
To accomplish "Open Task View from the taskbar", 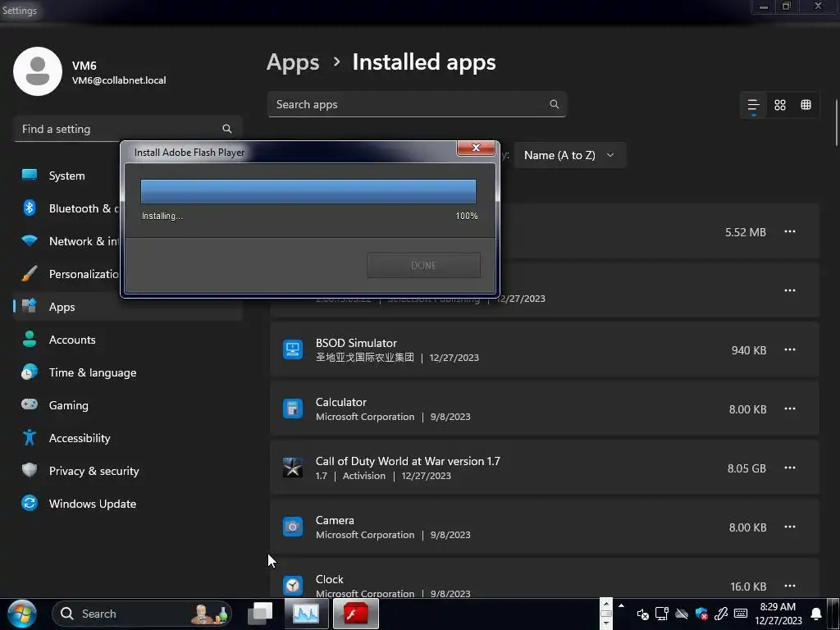I will coord(260,614).
